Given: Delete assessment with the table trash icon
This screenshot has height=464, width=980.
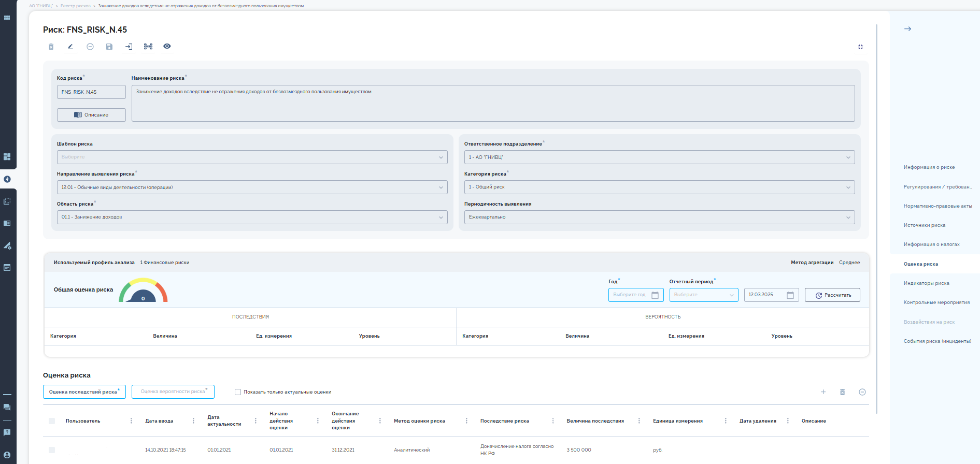Looking at the screenshot, I should click(x=843, y=392).
